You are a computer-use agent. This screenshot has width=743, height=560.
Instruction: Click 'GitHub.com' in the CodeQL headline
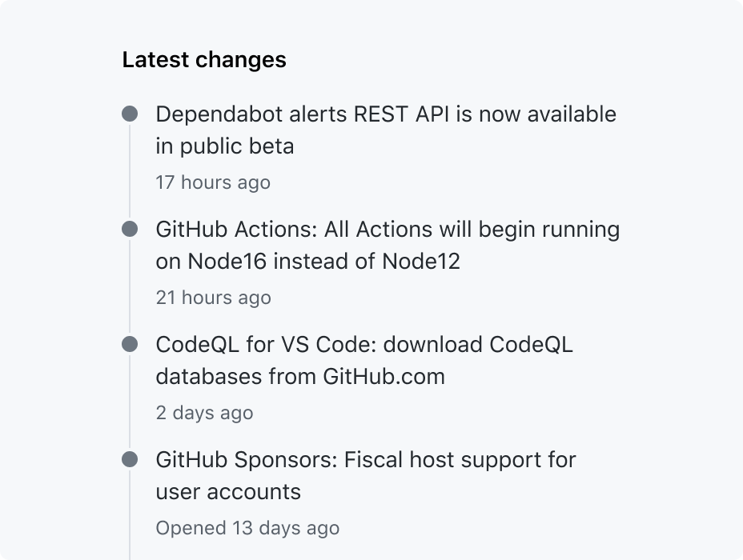[x=384, y=377]
